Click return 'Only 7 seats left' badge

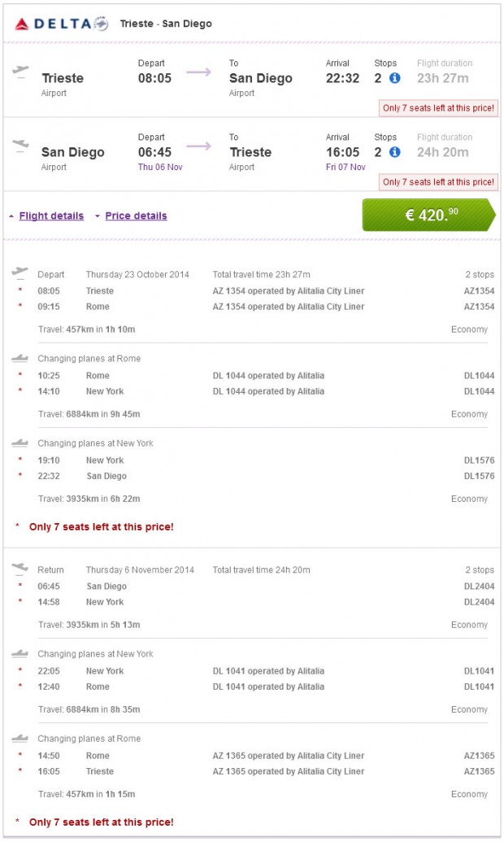(x=438, y=181)
